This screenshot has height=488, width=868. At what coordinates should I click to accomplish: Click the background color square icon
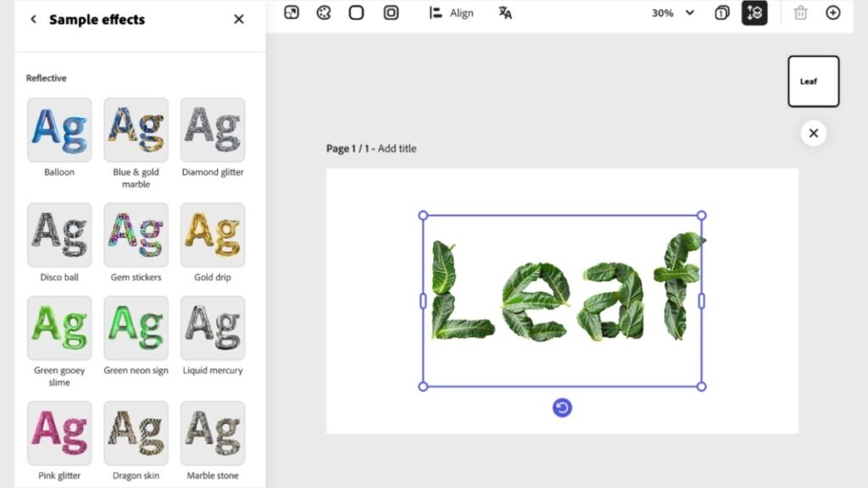click(357, 13)
